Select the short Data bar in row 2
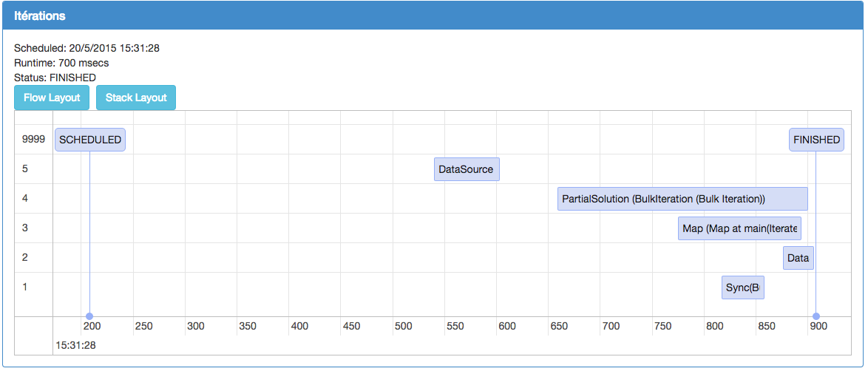This screenshot has height=371, width=868. pos(799,258)
